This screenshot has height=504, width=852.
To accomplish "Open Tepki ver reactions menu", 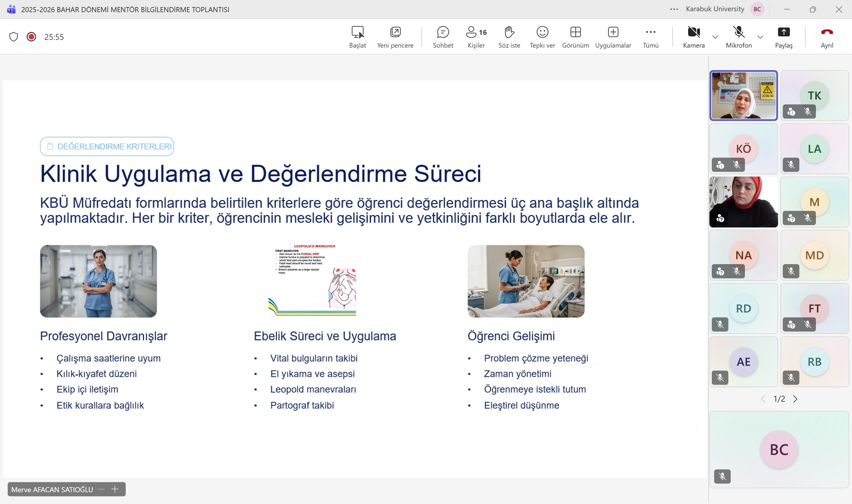I will coord(542,37).
